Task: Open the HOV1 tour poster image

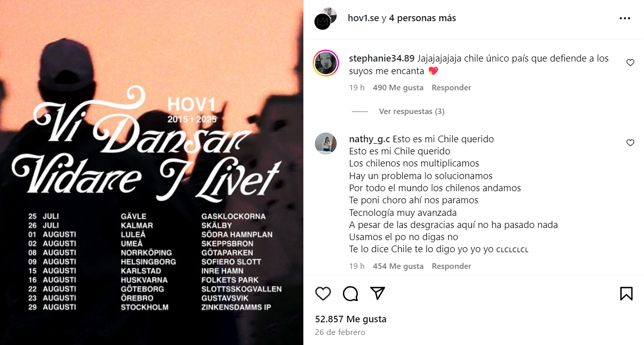Action: (151, 172)
